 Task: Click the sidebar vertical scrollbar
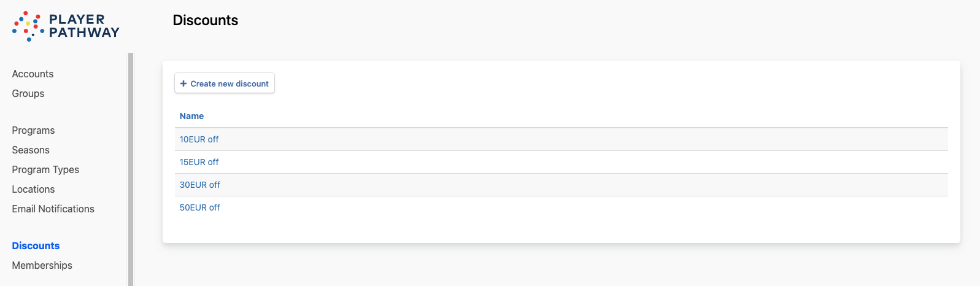(x=130, y=166)
